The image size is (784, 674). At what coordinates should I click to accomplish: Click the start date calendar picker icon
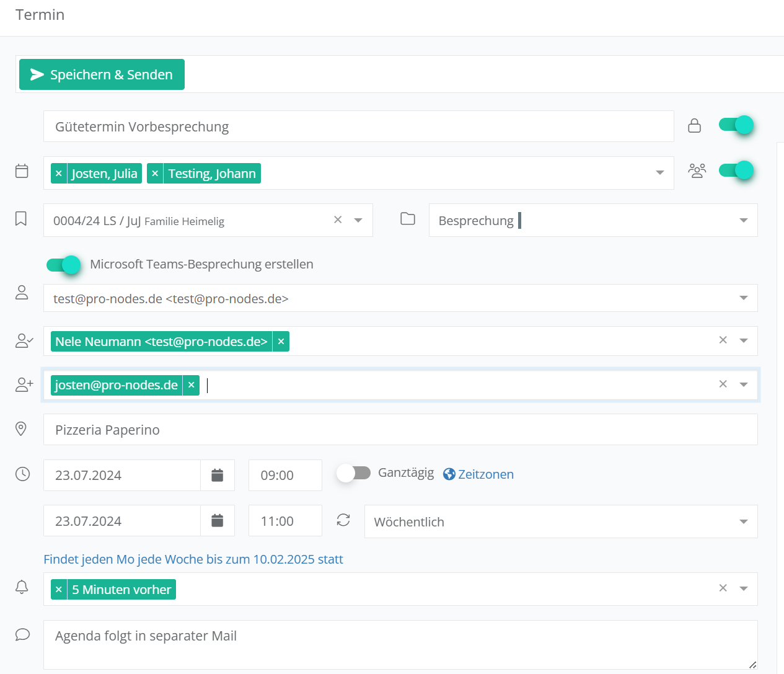(217, 476)
